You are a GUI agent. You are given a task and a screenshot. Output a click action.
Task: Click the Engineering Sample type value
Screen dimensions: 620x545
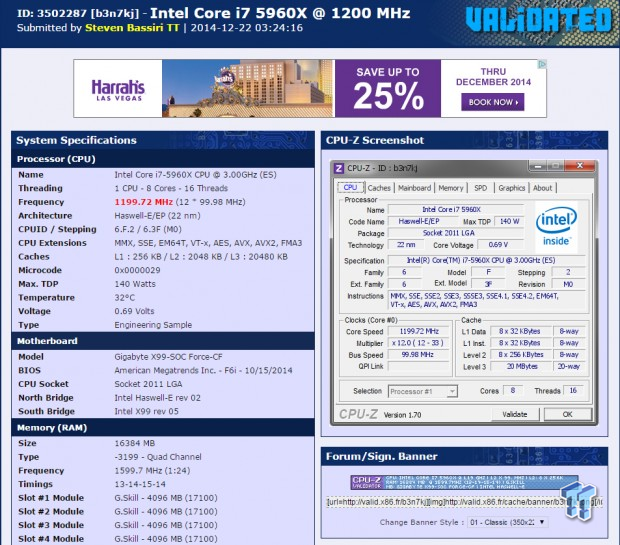pyautogui.click(x=153, y=325)
